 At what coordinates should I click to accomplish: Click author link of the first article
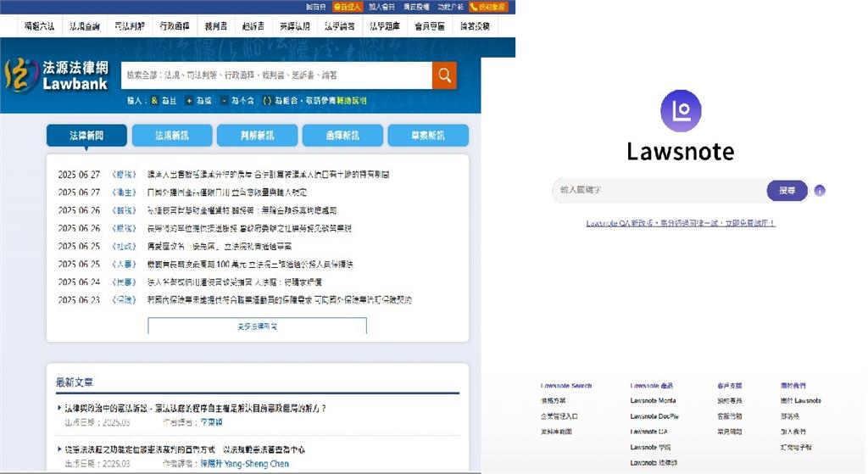[x=211, y=422]
